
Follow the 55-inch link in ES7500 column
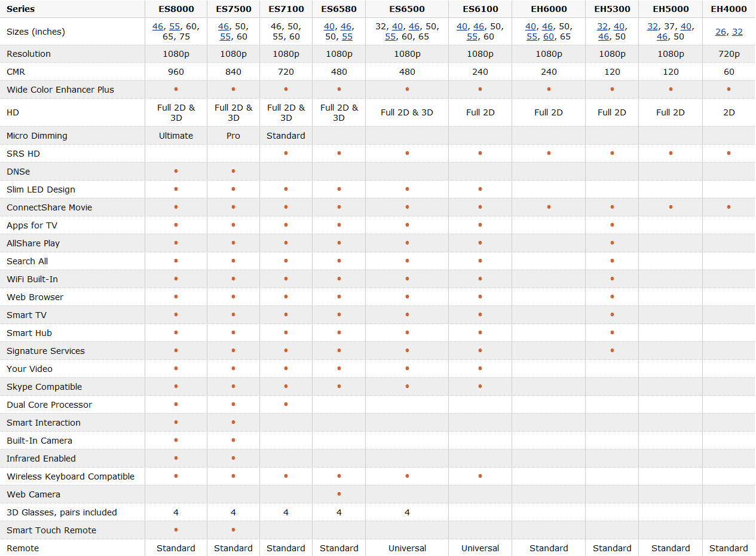coord(225,36)
